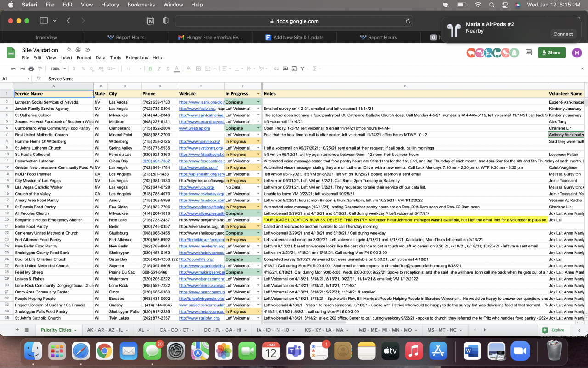The image size is (588, 368).
Task: Click the All Sheets list icon
Action: (x=27, y=330)
